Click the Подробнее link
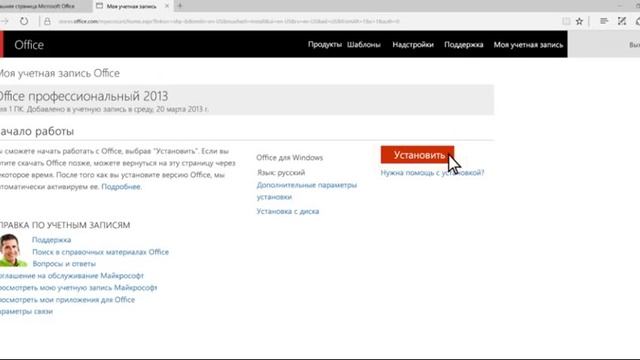 click(x=121, y=187)
